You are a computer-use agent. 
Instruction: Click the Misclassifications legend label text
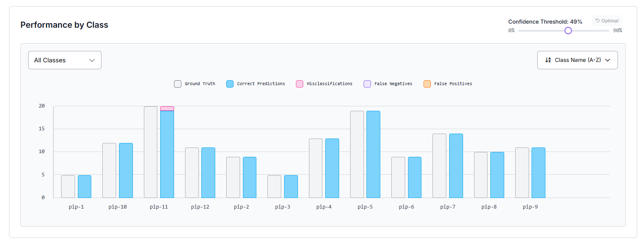[329, 84]
